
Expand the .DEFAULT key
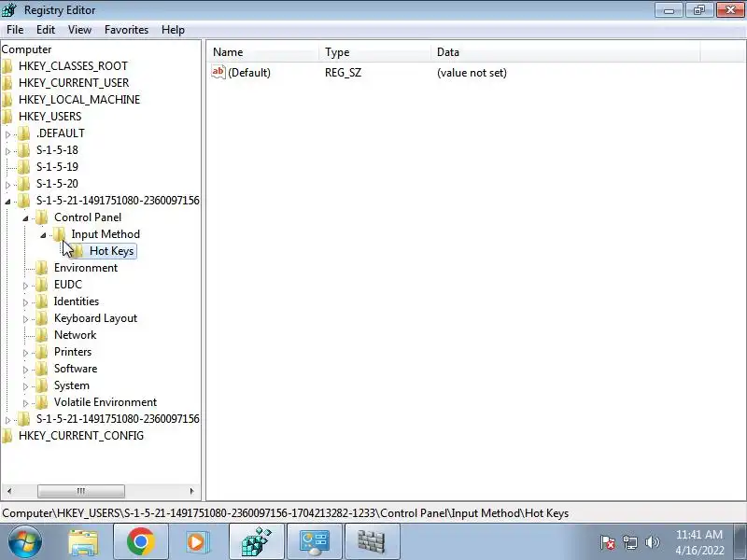click(7, 134)
